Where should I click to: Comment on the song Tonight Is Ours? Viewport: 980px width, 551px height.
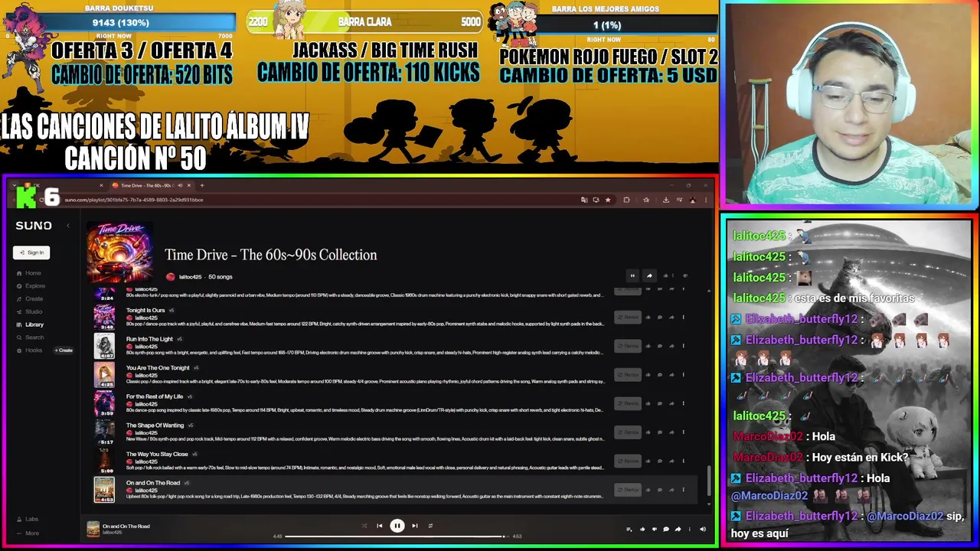point(660,317)
